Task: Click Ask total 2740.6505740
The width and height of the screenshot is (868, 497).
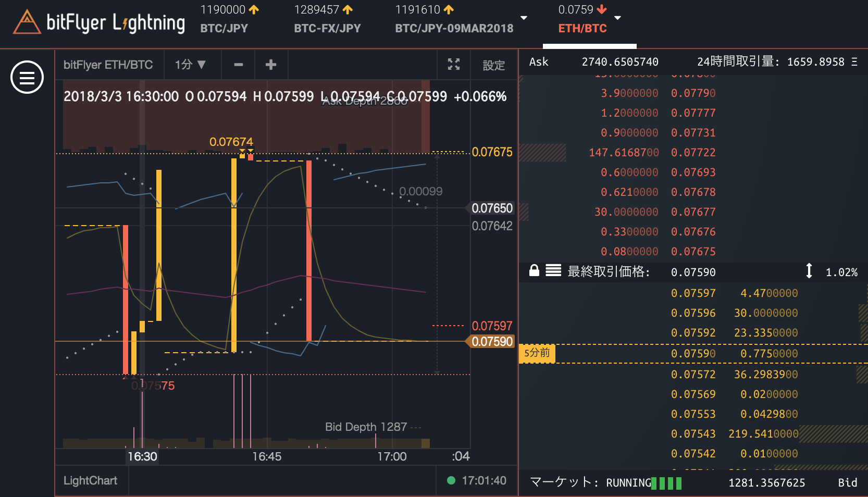Action: 620,62
